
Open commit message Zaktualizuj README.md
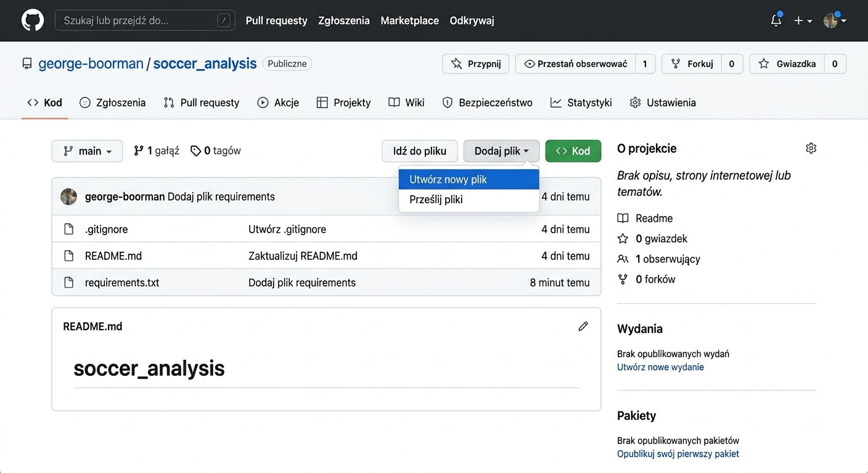pos(303,256)
